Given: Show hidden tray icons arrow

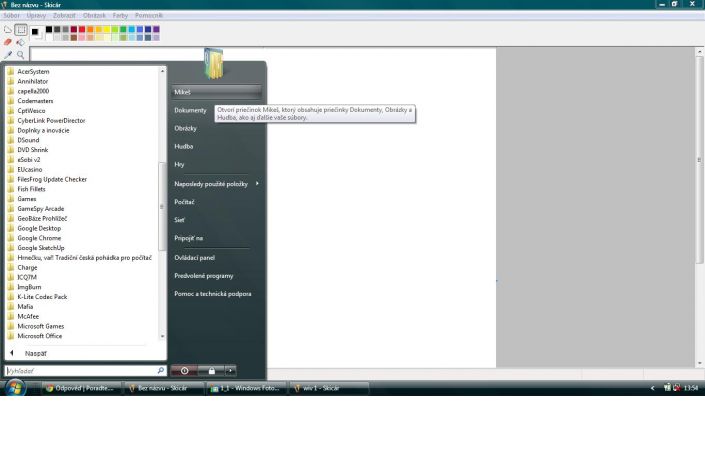Looking at the screenshot, I should pos(652,388).
